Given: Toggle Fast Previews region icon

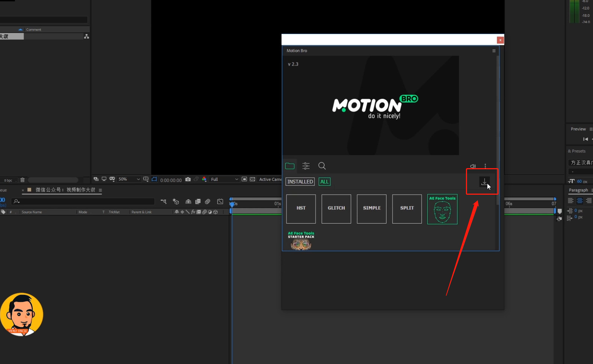Looking at the screenshot, I should [244, 179].
